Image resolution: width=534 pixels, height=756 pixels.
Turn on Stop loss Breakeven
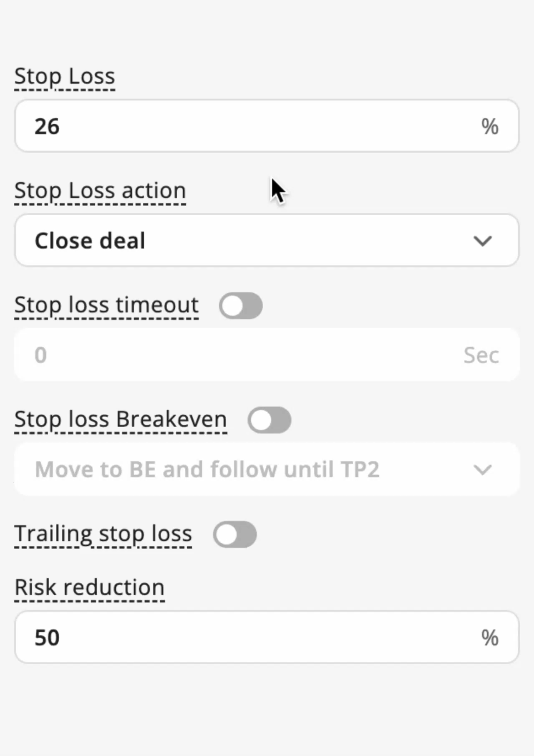(270, 420)
